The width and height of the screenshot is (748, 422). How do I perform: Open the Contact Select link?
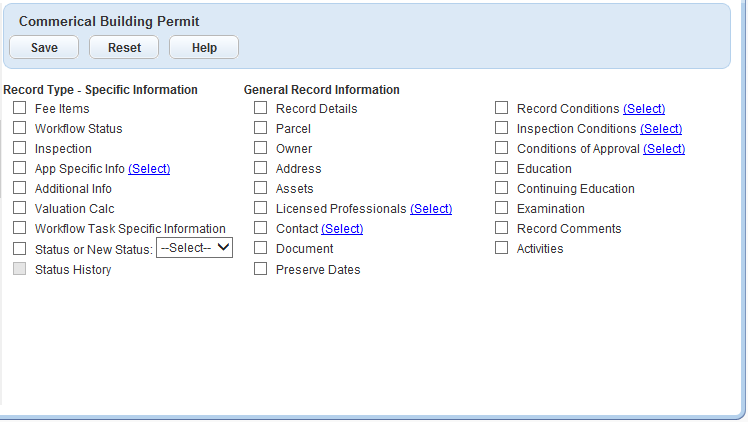342,229
